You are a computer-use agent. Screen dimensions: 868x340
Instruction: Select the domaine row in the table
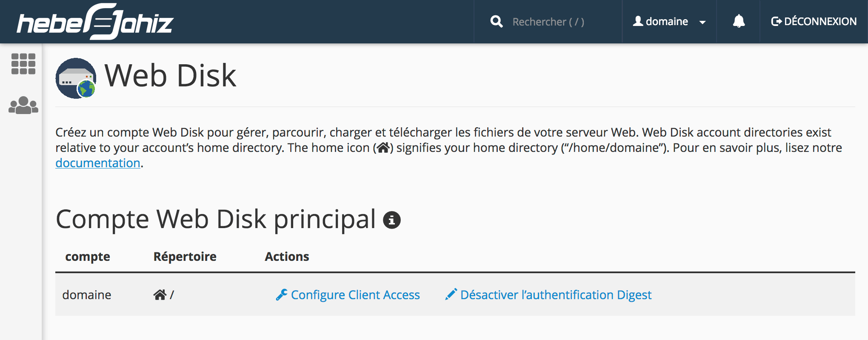[x=87, y=294]
